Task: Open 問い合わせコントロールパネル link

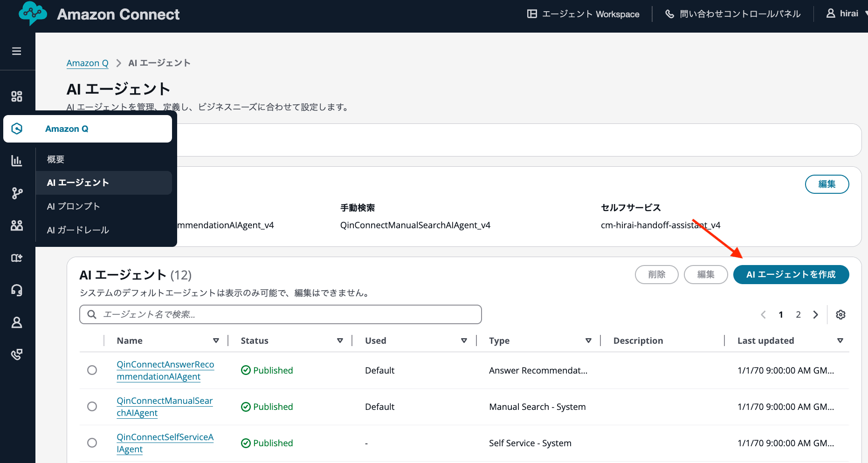Action: [x=733, y=14]
